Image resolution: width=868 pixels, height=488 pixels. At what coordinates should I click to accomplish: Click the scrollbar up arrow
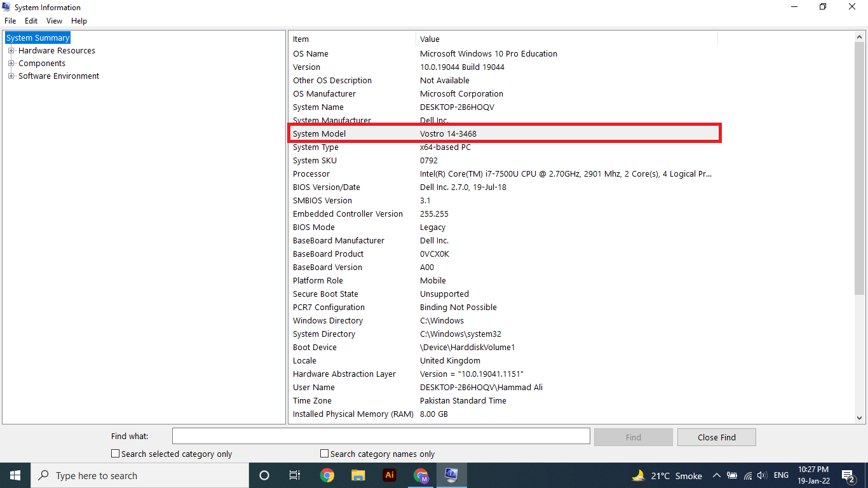pyautogui.click(x=859, y=36)
